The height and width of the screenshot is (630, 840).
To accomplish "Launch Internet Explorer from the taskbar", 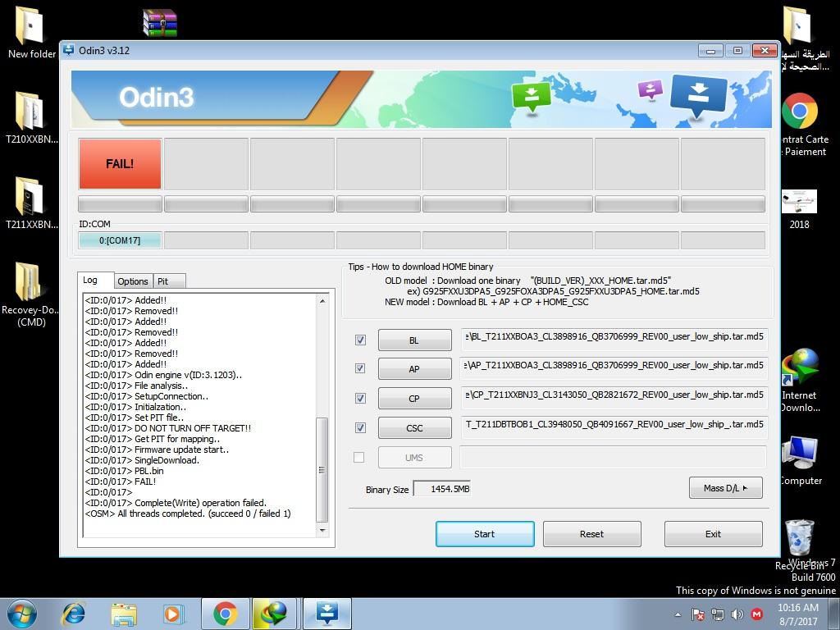I will pyautogui.click(x=73, y=614).
